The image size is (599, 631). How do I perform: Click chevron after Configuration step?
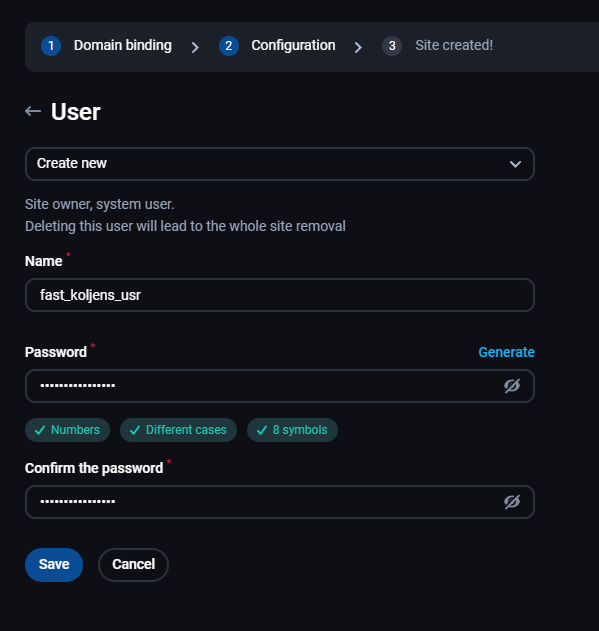click(358, 47)
